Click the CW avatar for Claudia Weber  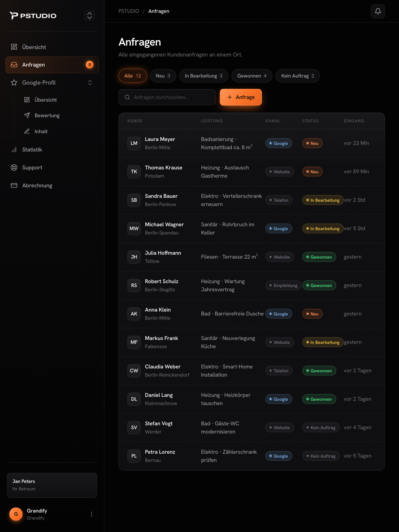[134, 371]
